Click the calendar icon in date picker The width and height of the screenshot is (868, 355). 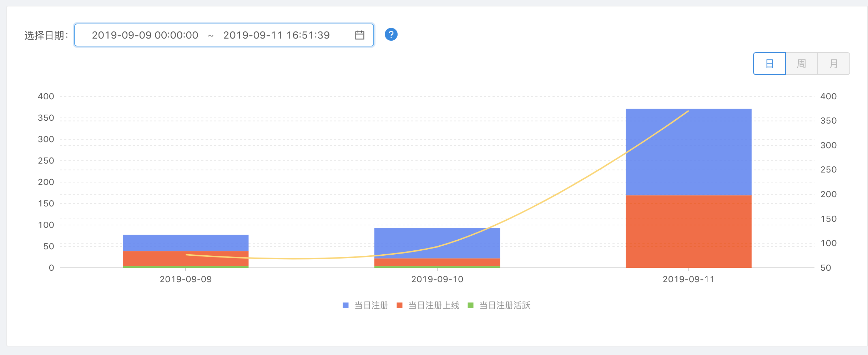tap(359, 35)
